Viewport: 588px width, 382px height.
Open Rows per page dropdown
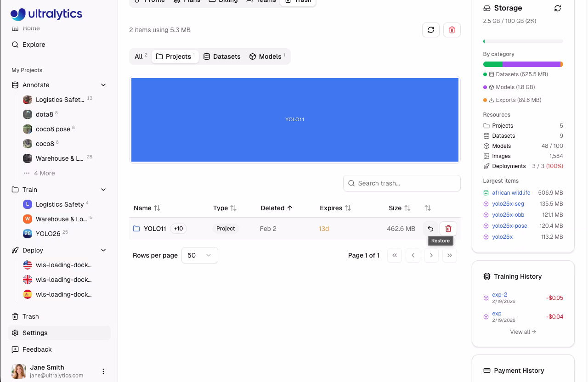pyautogui.click(x=200, y=255)
